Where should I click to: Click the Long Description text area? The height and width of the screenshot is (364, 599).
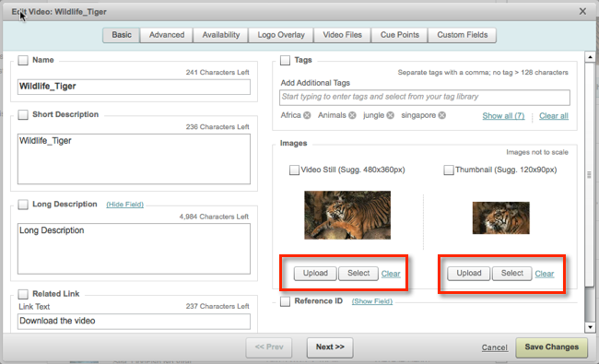[134, 249]
